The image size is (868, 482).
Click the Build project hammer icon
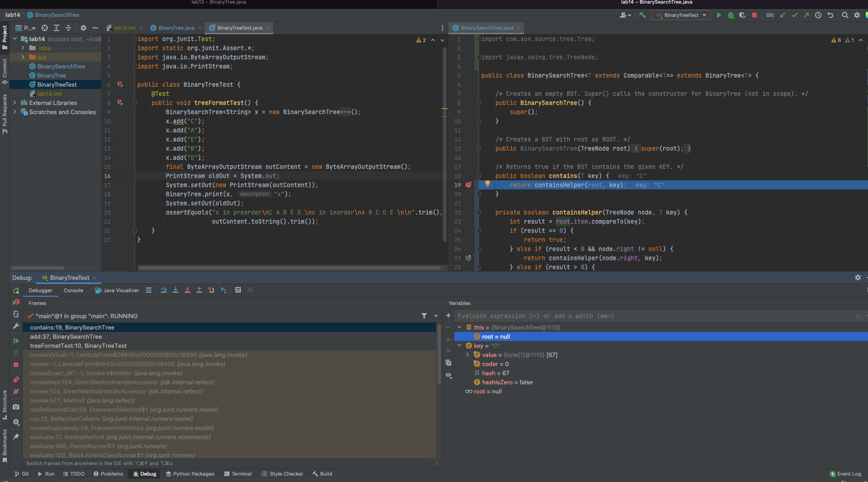coord(642,15)
